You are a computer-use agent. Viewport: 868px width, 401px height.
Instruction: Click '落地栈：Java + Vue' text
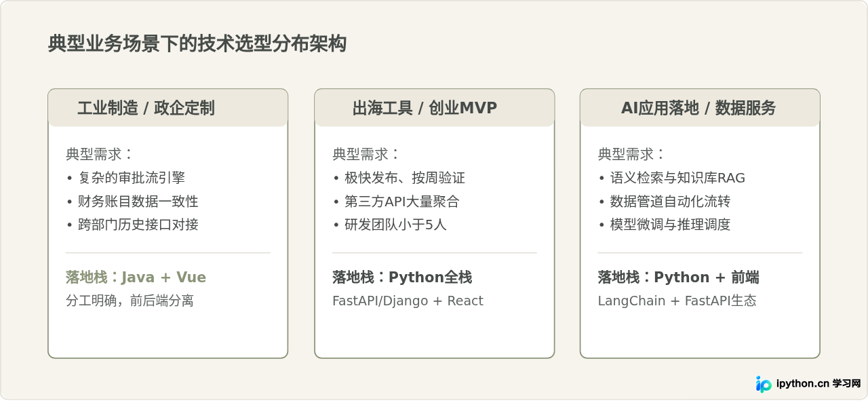pos(136,277)
